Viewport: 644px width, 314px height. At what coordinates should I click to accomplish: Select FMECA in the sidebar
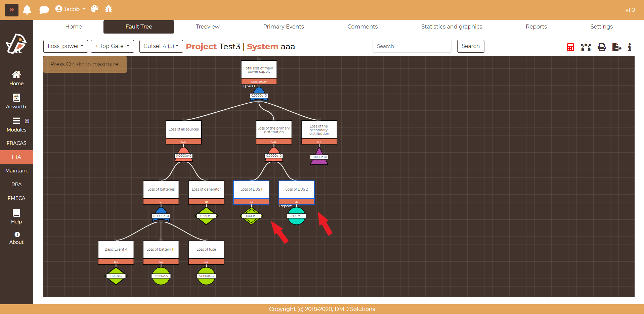[16, 198]
